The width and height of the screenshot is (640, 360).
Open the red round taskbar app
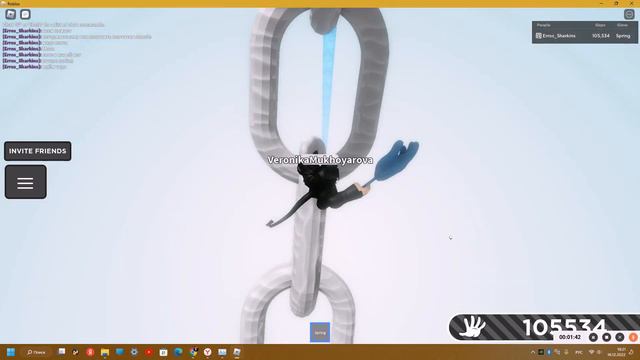(90, 352)
